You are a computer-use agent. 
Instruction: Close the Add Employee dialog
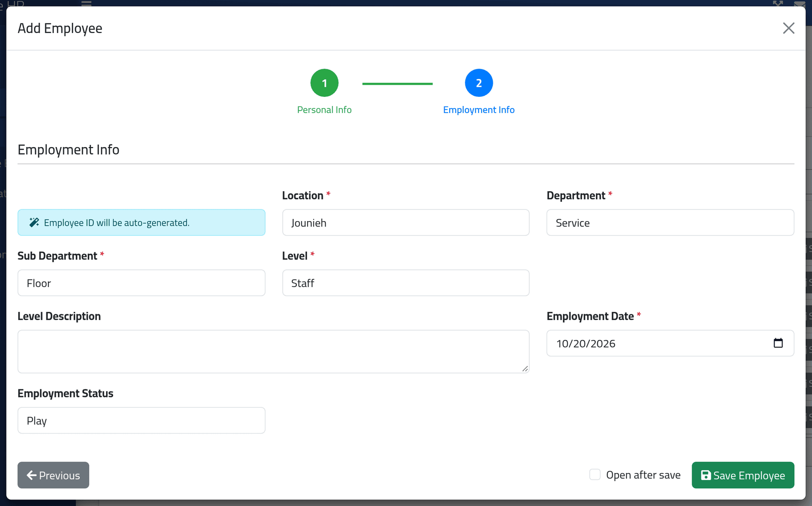788,28
